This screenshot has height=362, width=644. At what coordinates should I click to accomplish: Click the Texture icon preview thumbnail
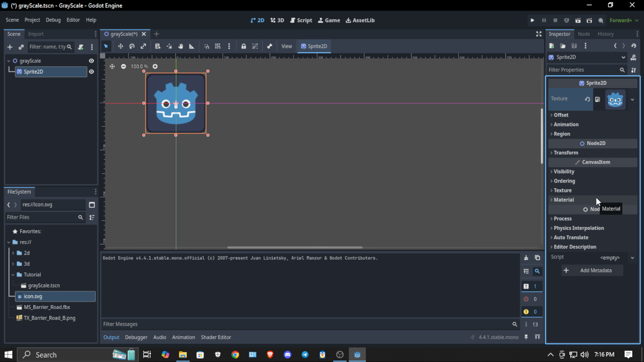click(x=615, y=100)
